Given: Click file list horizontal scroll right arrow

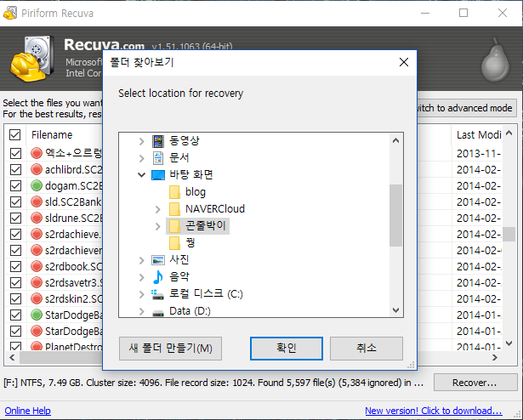Looking at the screenshot, I should tap(495, 358).
